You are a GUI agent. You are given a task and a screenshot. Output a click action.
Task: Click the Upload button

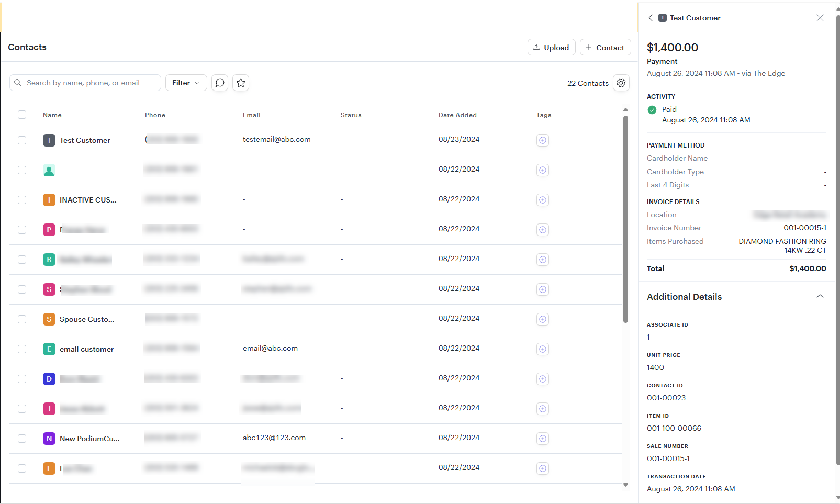pos(551,48)
